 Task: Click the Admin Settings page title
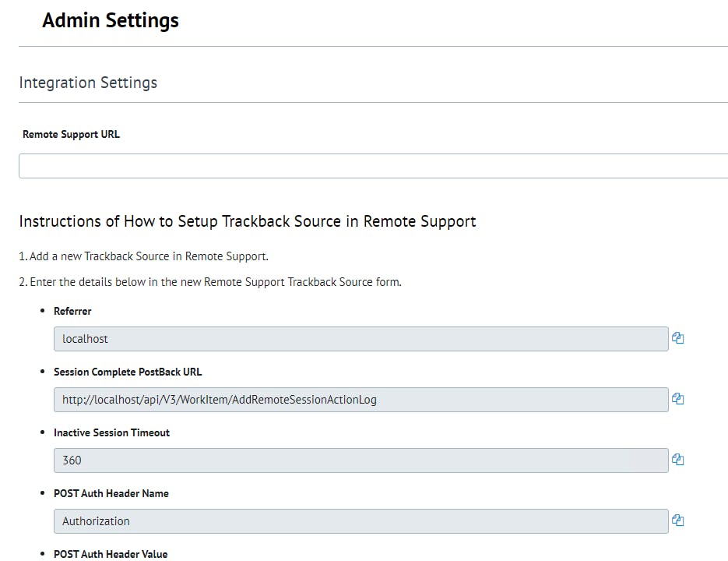tap(111, 21)
